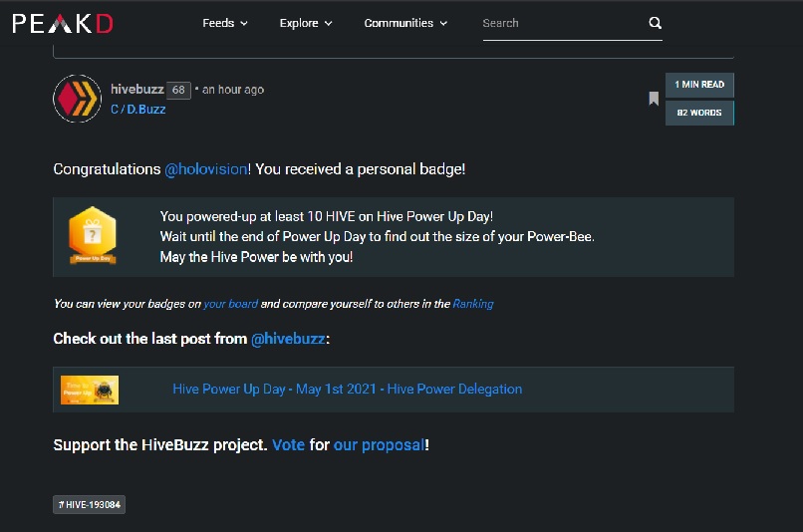Click the reputation badge 68
Screen dimensions: 803x532
[x=178, y=90]
